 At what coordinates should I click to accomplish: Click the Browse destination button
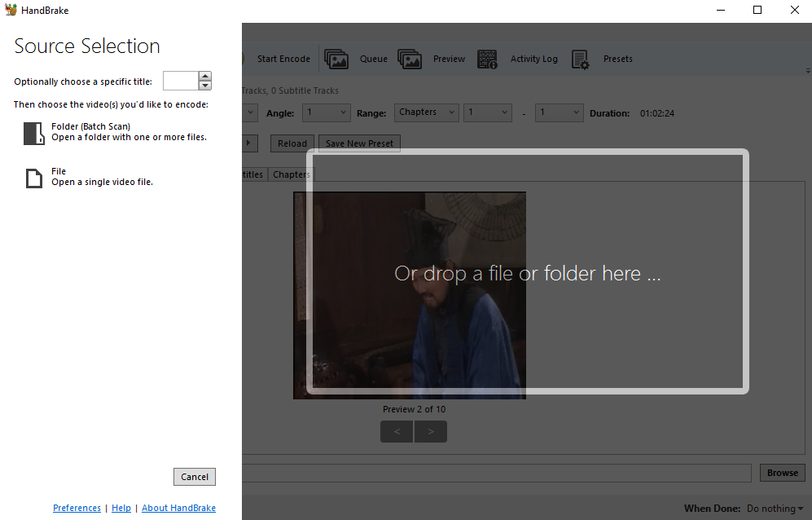click(x=783, y=473)
